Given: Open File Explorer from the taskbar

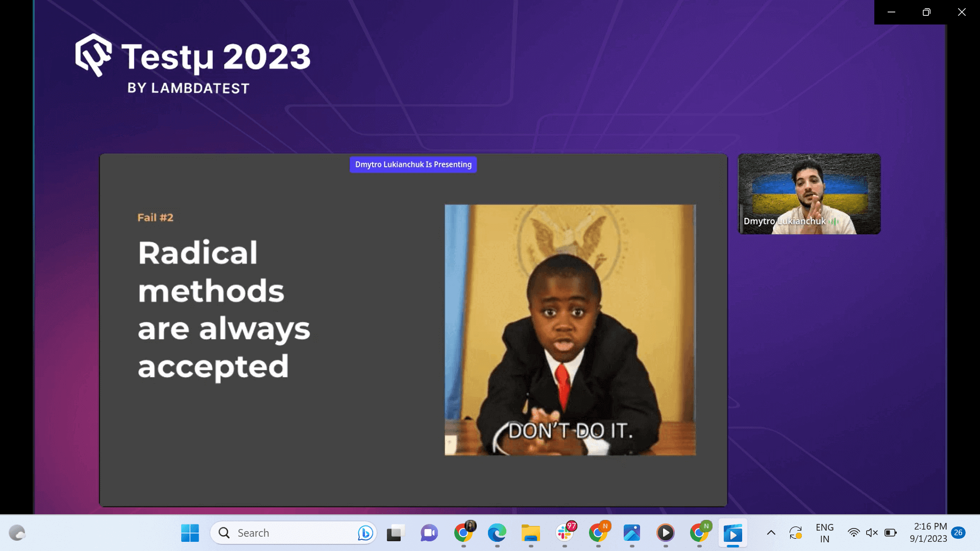Looking at the screenshot, I should point(530,533).
